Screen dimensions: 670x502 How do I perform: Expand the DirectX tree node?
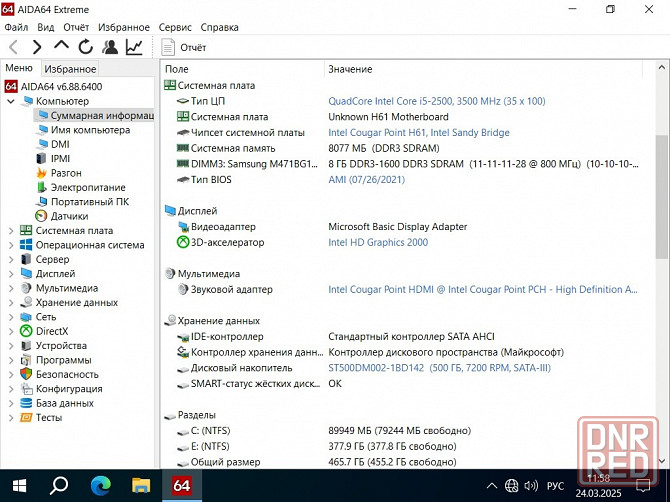(11, 331)
